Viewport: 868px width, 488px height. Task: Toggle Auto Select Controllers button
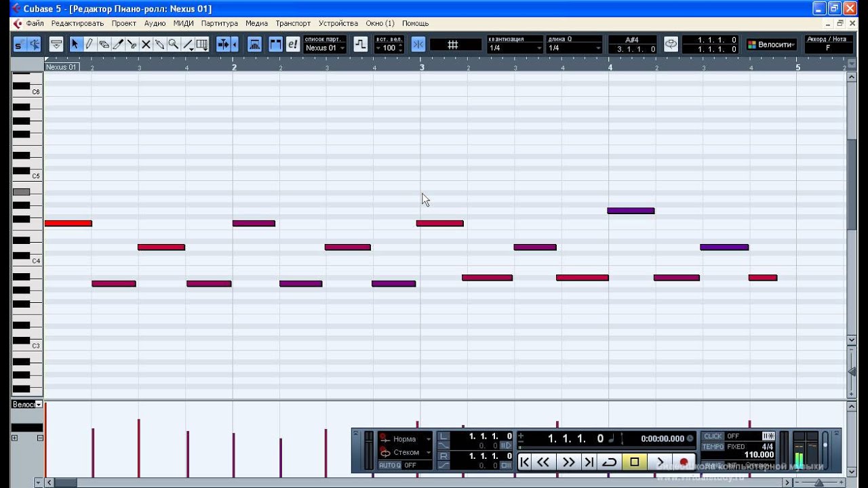tap(255, 45)
